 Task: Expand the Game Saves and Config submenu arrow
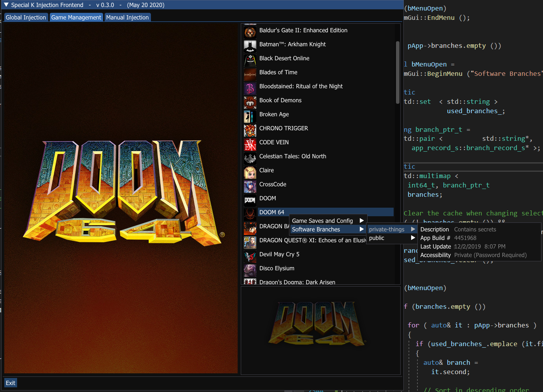coord(361,220)
